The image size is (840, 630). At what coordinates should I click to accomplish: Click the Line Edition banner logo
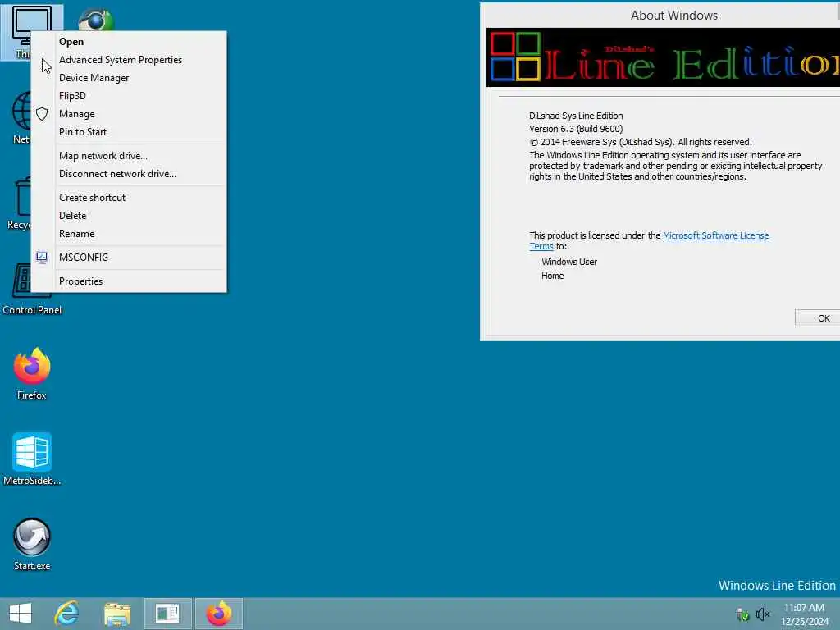click(x=663, y=57)
